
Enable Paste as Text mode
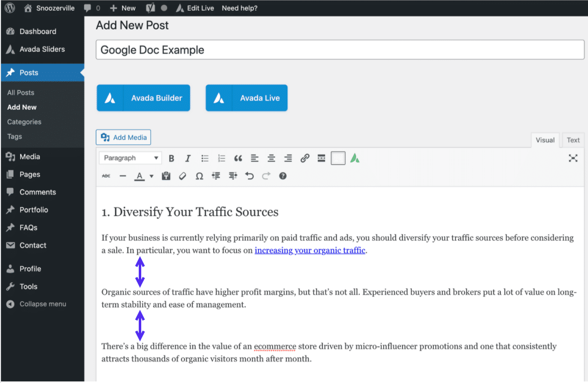166,176
